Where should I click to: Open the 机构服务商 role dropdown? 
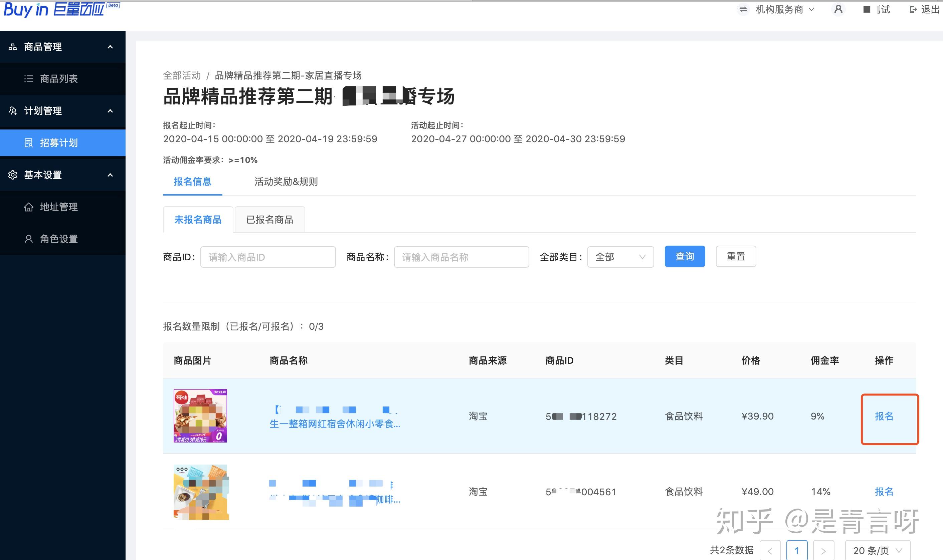(x=785, y=9)
